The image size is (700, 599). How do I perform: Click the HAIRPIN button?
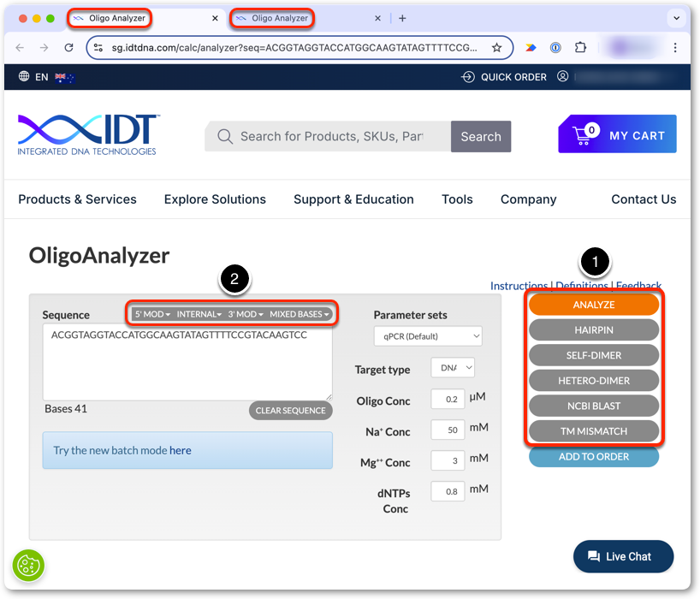(x=594, y=330)
